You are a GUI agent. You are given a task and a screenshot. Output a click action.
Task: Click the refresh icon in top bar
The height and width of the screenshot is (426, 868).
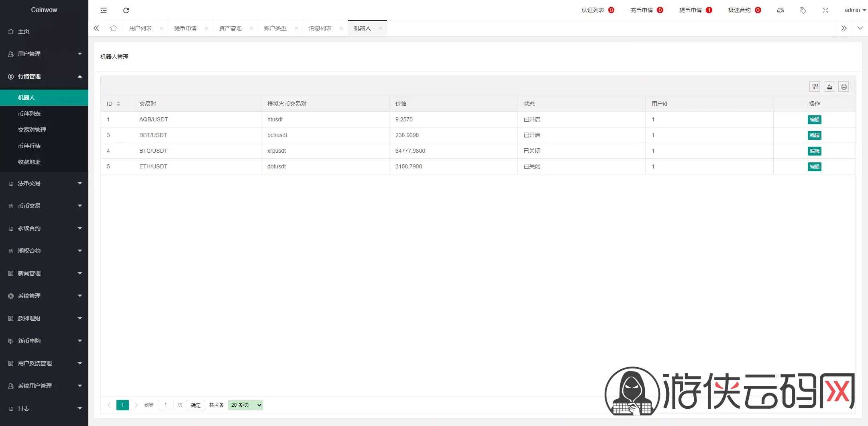click(126, 10)
